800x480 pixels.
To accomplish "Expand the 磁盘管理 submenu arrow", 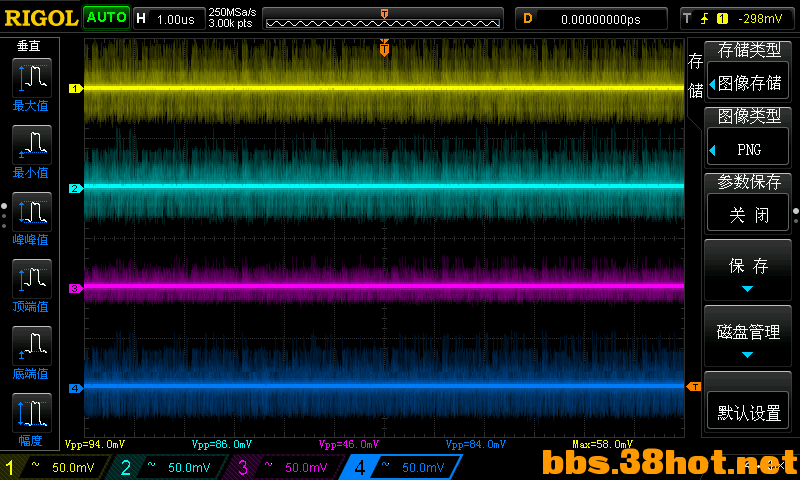I will pos(747,355).
